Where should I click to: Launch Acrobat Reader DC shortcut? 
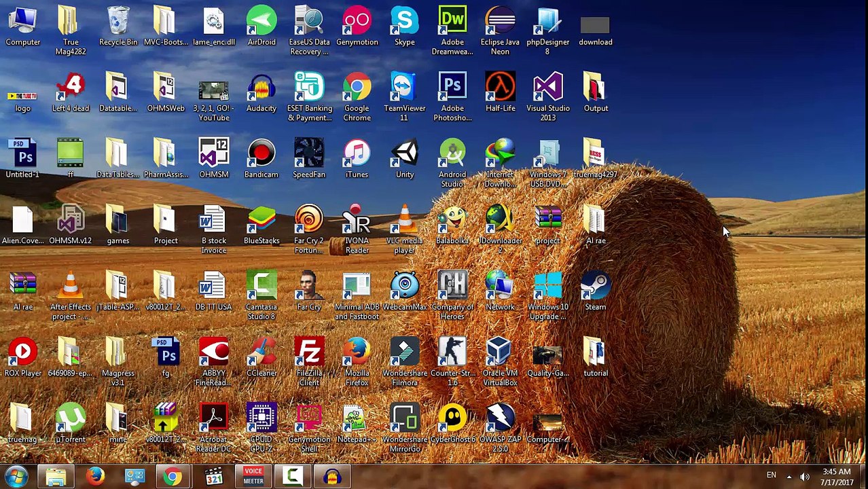[x=213, y=429]
